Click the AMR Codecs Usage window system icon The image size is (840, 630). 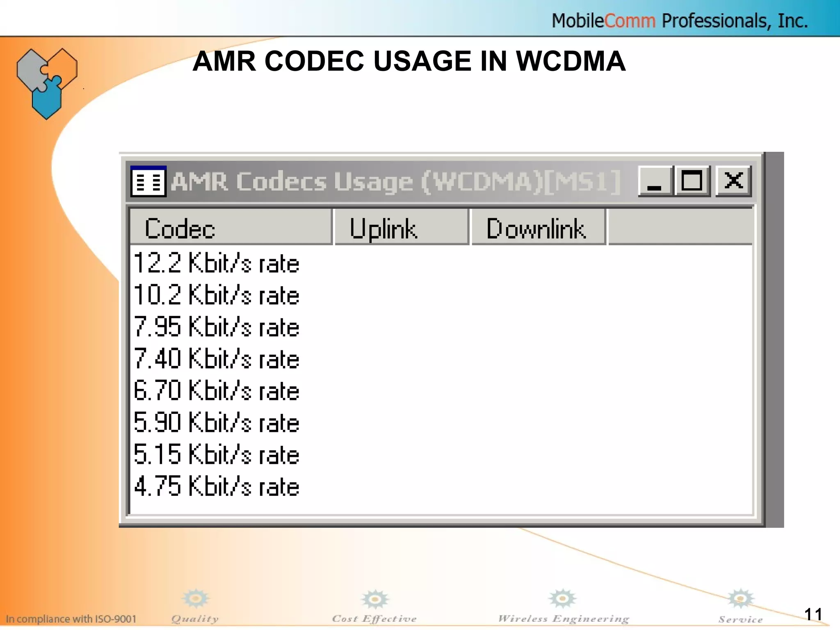(x=148, y=181)
